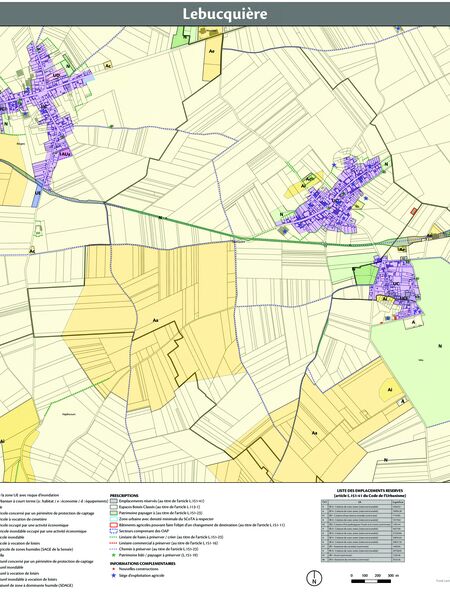Click the green star Patrimoine bâti legend symbol
The image size is (450, 600).
pos(113,554)
